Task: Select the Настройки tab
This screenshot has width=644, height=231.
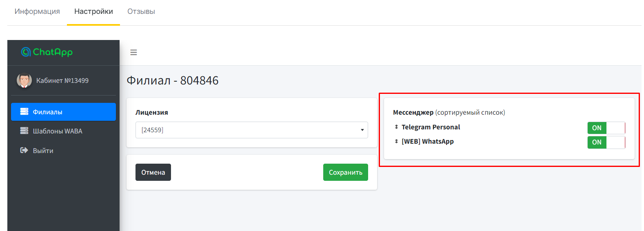Action: pos(93,11)
